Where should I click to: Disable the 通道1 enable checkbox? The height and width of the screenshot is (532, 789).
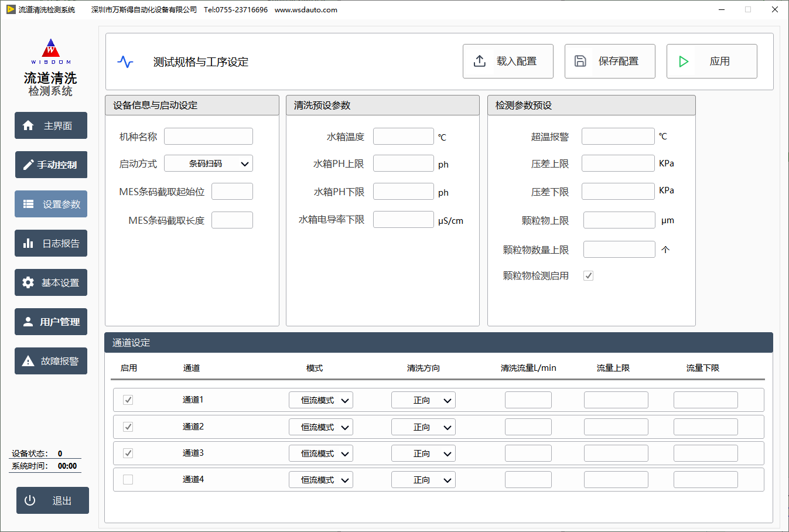pos(128,400)
